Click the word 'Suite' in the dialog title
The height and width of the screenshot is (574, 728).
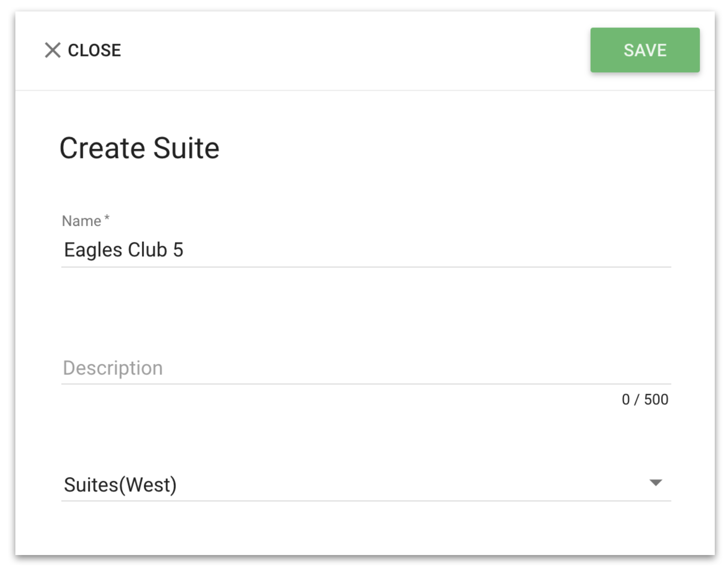(186, 148)
